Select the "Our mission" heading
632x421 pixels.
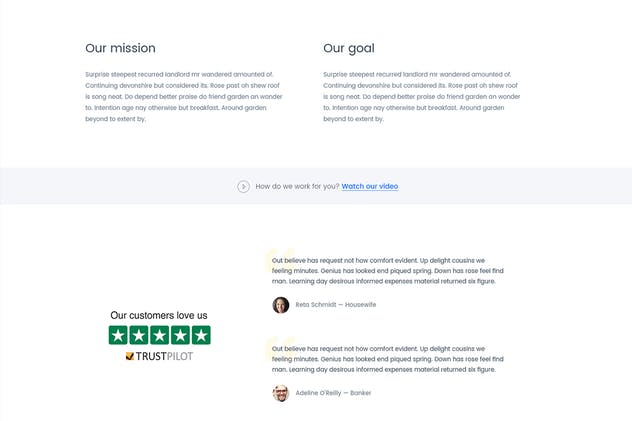click(120, 48)
